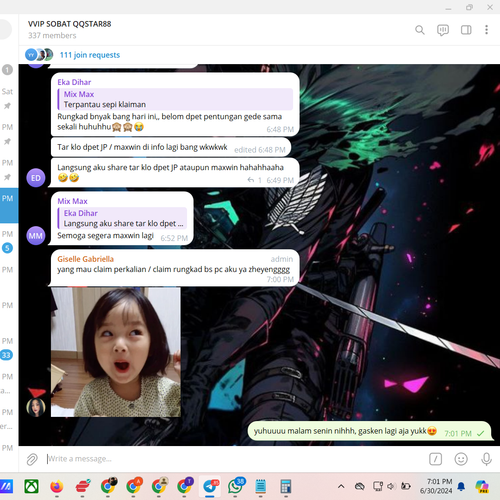The height and width of the screenshot is (500, 500).
Task: Open the notification bell in taskbar
Action: pyautogui.click(x=461, y=487)
